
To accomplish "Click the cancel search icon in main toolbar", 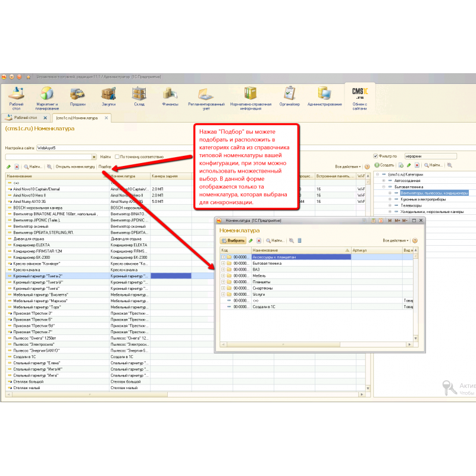I will tap(49, 167).
